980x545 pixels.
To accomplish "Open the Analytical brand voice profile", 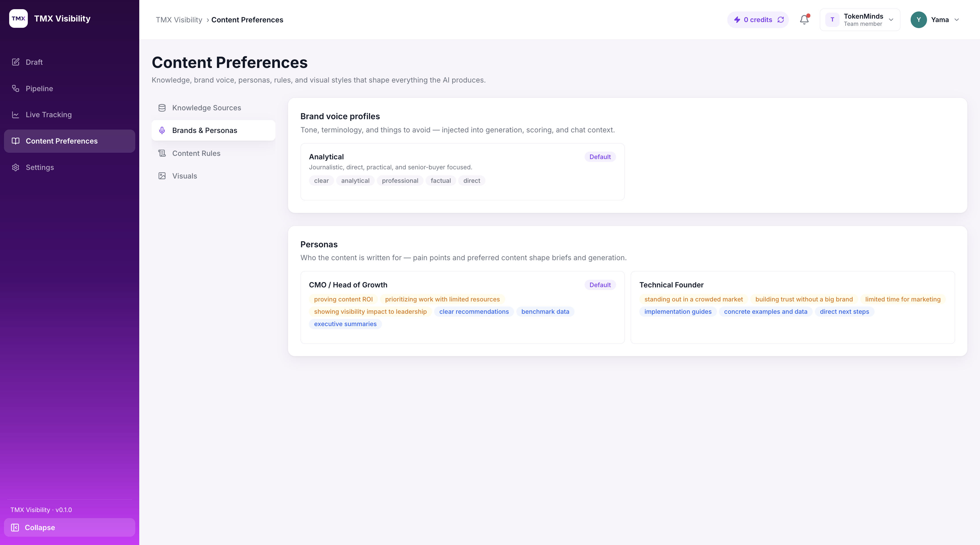I will [462, 172].
